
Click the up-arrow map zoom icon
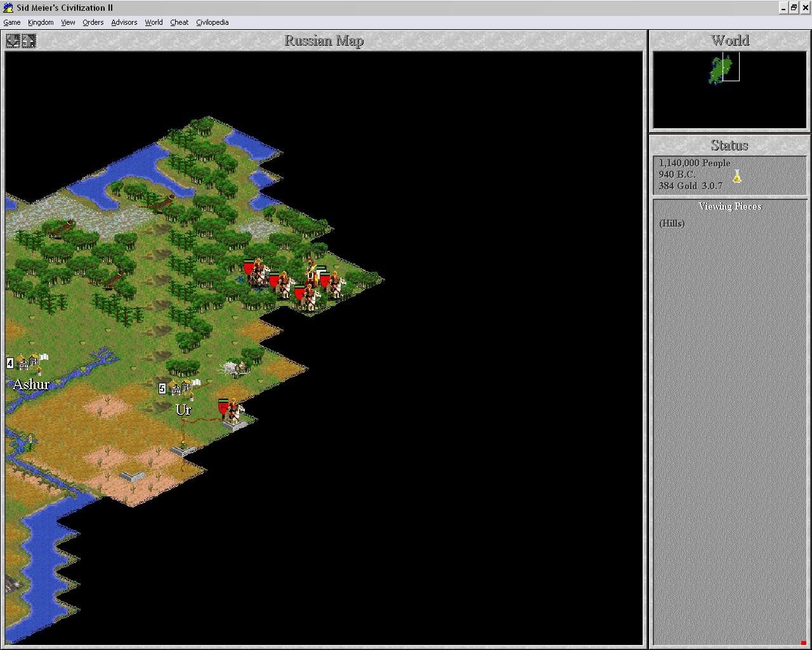tap(29, 41)
